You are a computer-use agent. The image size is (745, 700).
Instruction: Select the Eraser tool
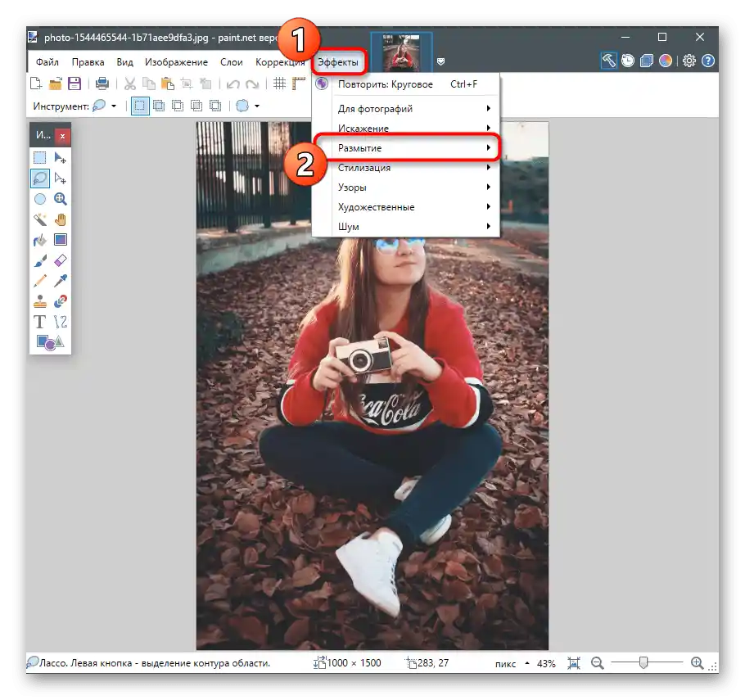61,260
